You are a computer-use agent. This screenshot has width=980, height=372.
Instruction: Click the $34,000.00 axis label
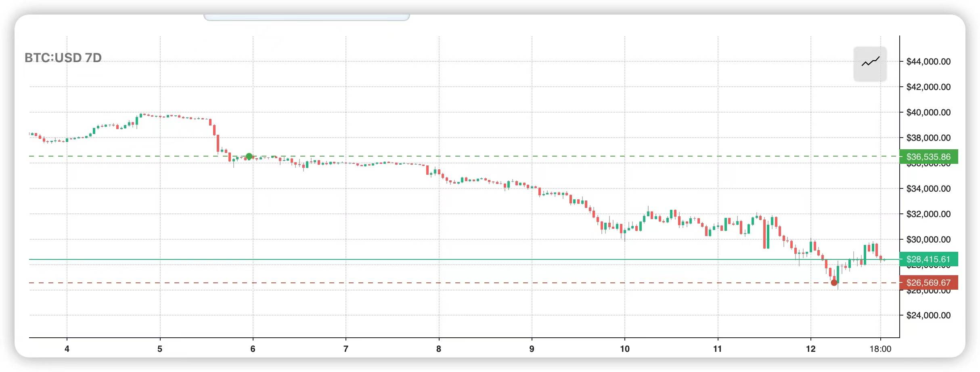[928, 188]
